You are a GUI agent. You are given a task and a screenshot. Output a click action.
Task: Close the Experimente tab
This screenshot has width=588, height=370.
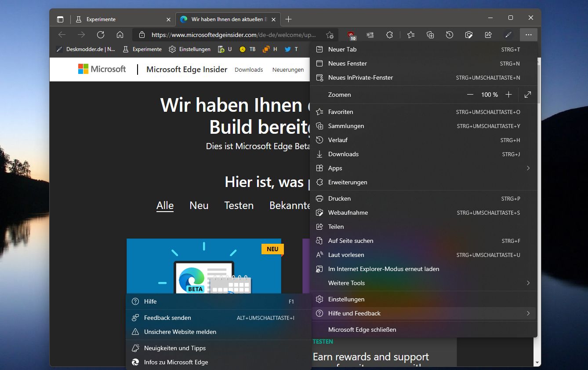pos(168,19)
